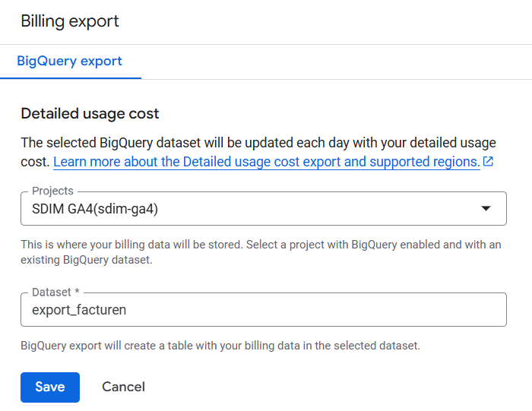Screen dimensions: 532x411
Task: Click the Save button
Action: (x=50, y=387)
